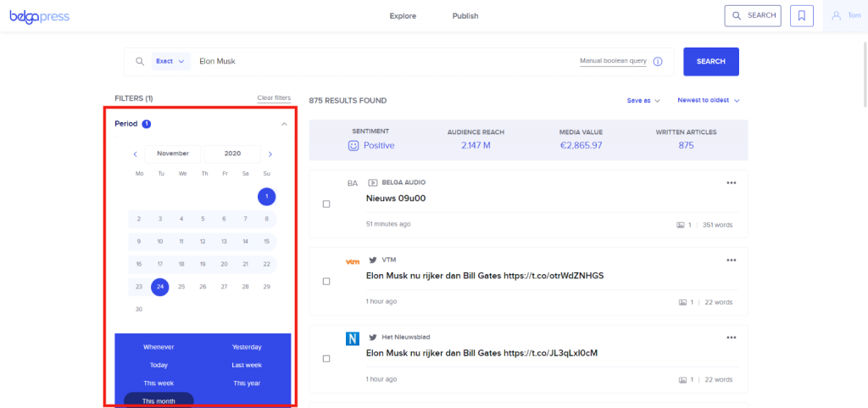Select Last week period preset
Screen dimensions: 868x408
(247, 366)
